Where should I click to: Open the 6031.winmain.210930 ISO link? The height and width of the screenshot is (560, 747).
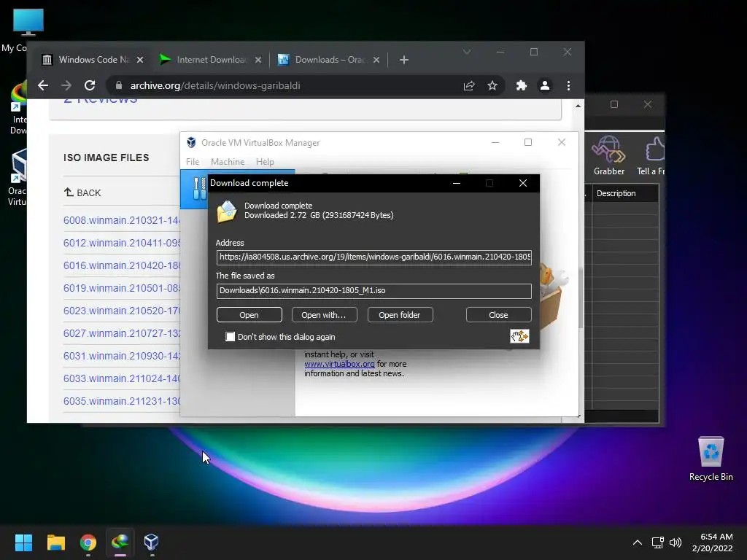pyautogui.click(x=122, y=356)
